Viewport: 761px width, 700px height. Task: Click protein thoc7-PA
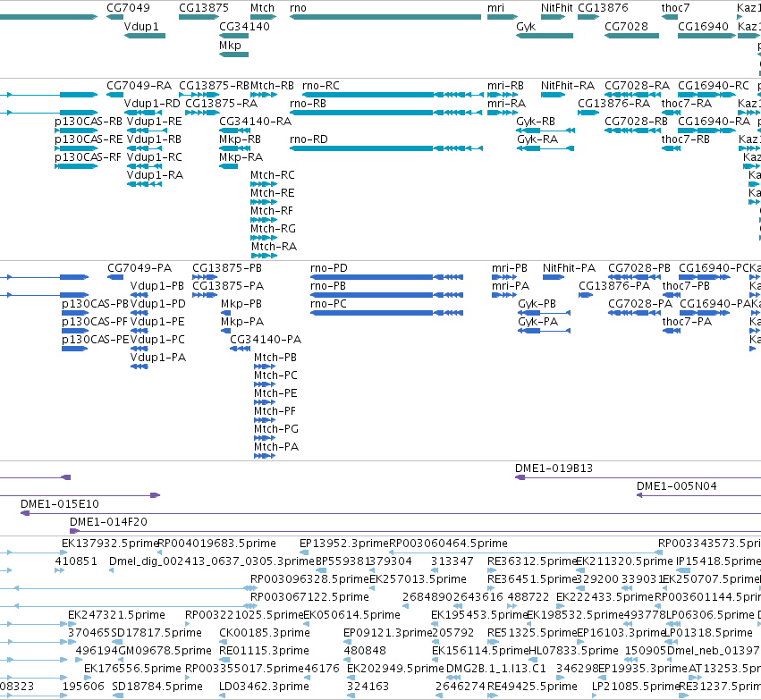point(687,322)
